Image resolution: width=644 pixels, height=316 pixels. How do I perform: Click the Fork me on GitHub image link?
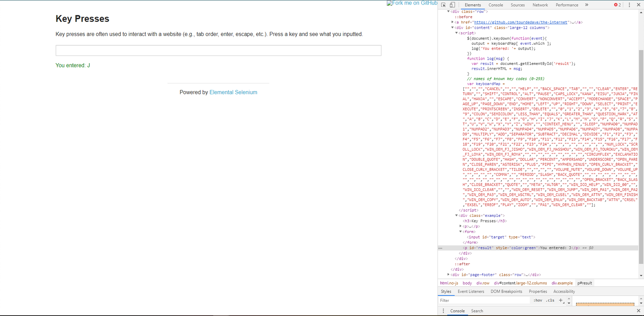[412, 3]
